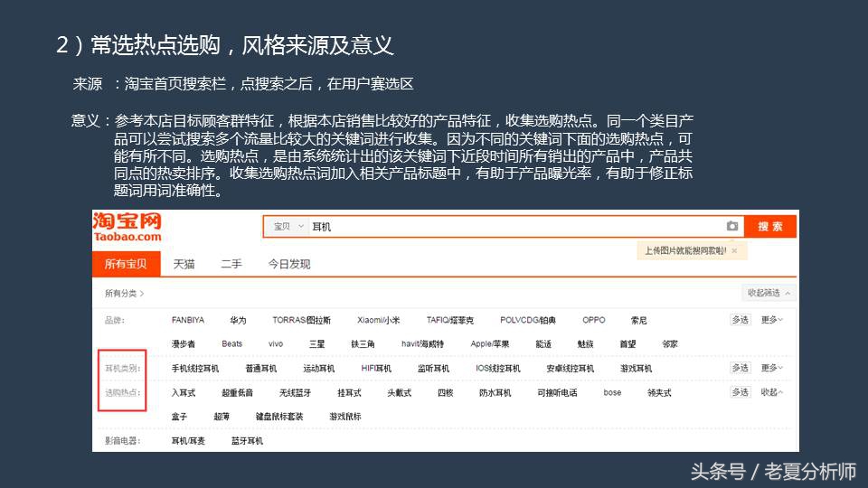Open the 今日发现 tab
Screen dimensions: 868x488
(x=289, y=264)
